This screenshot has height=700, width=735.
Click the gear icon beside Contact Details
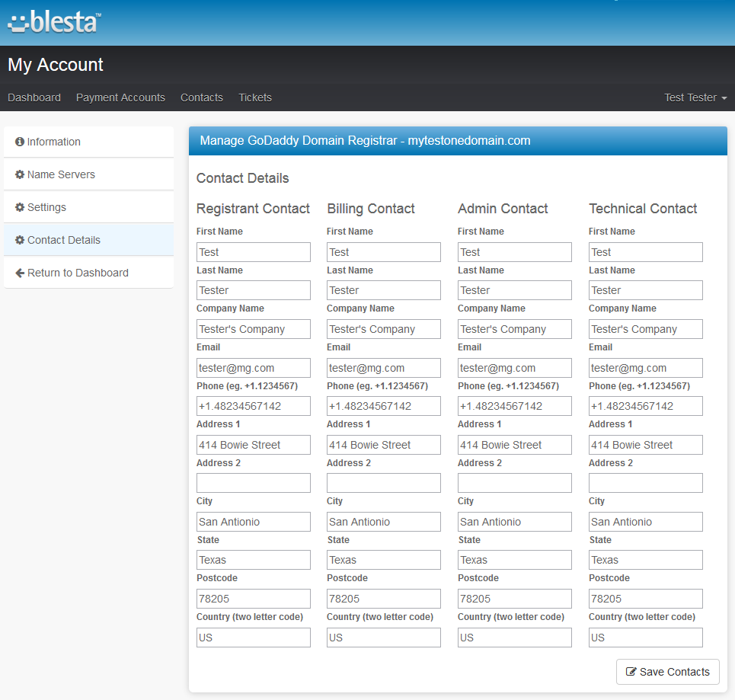click(x=20, y=240)
